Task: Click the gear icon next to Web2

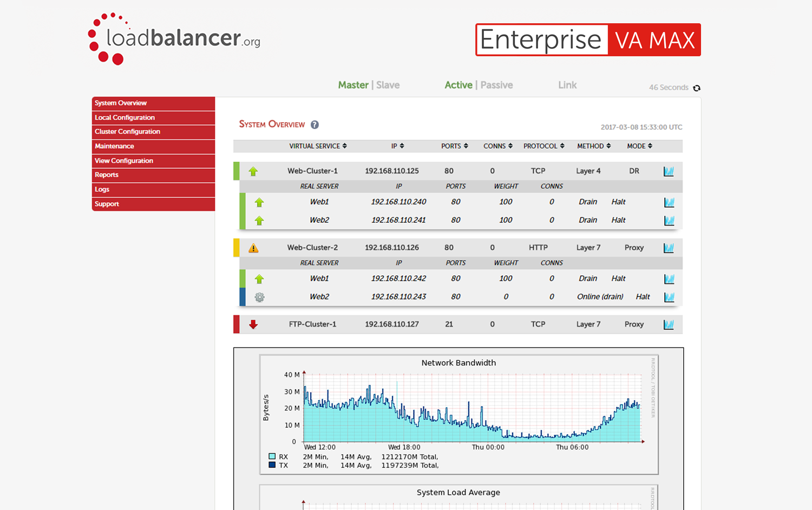Action: tap(260, 296)
